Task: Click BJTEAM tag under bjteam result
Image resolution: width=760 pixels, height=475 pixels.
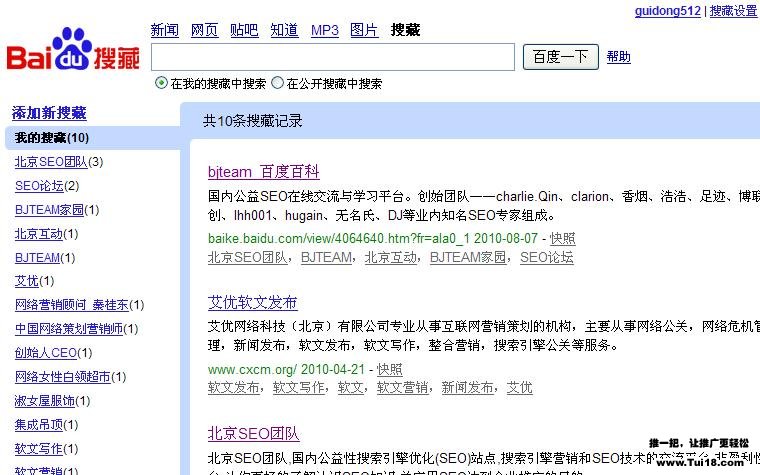Action: click(326, 257)
